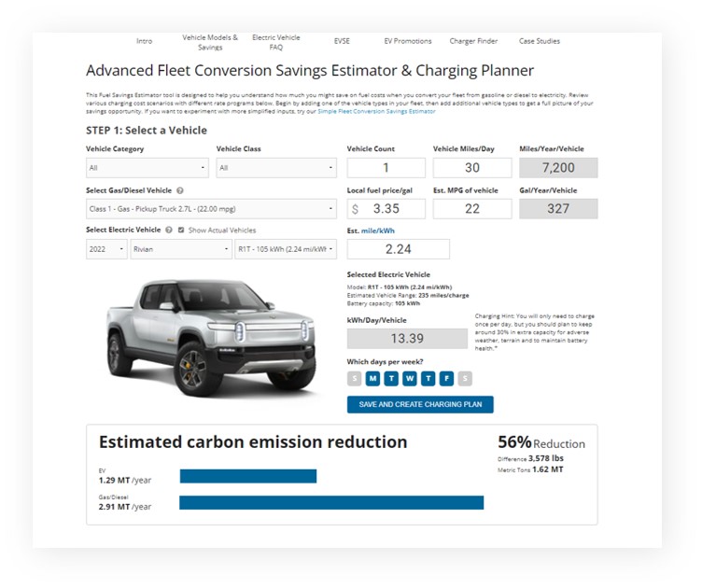Go to the EV Promotions tab
This screenshot has height=588, width=702.
tap(408, 41)
